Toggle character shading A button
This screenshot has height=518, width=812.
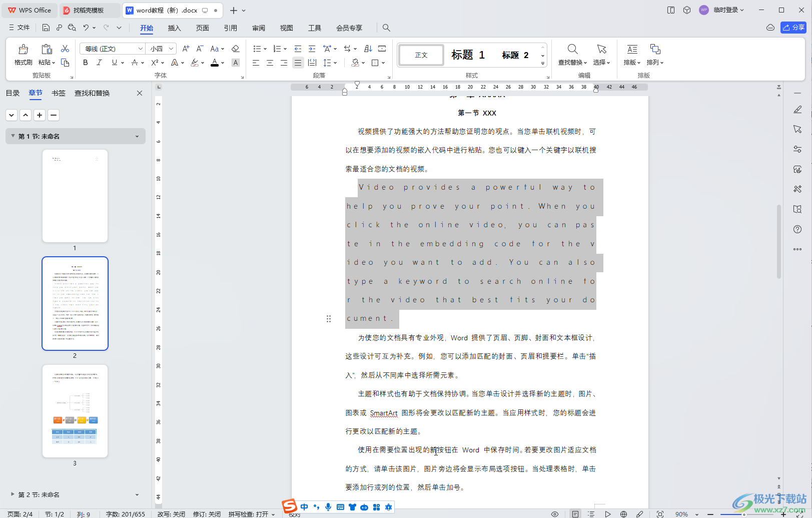click(x=236, y=63)
